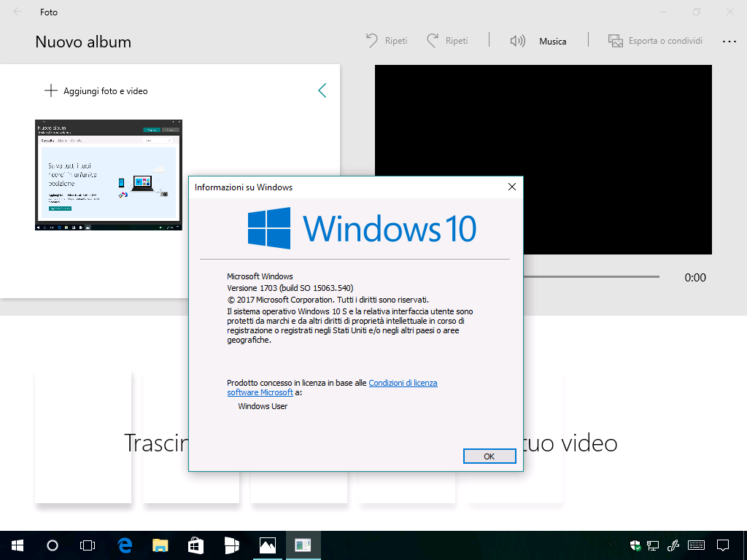The width and height of the screenshot is (747, 560).
Task: Open the Condizioni di licenza link
Action: click(403, 383)
